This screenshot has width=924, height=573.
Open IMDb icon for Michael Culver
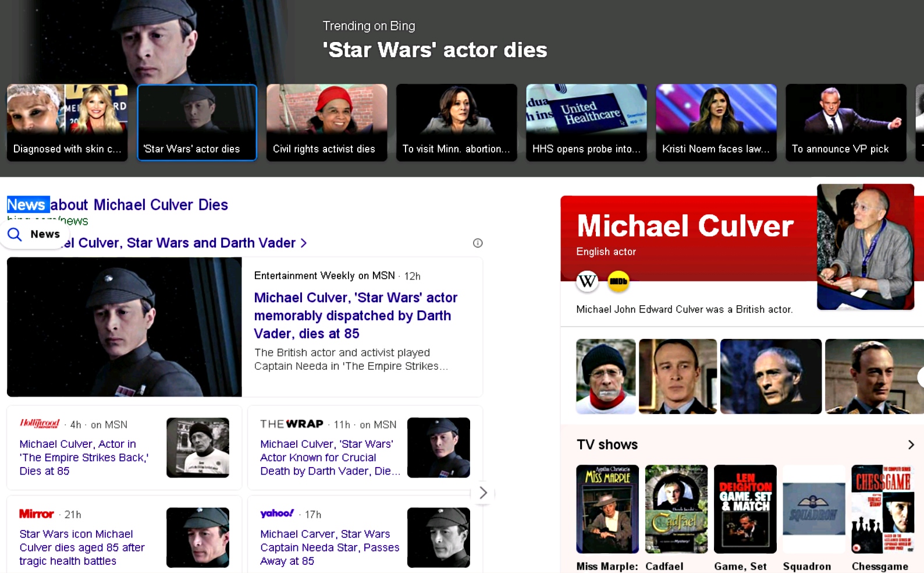point(619,281)
